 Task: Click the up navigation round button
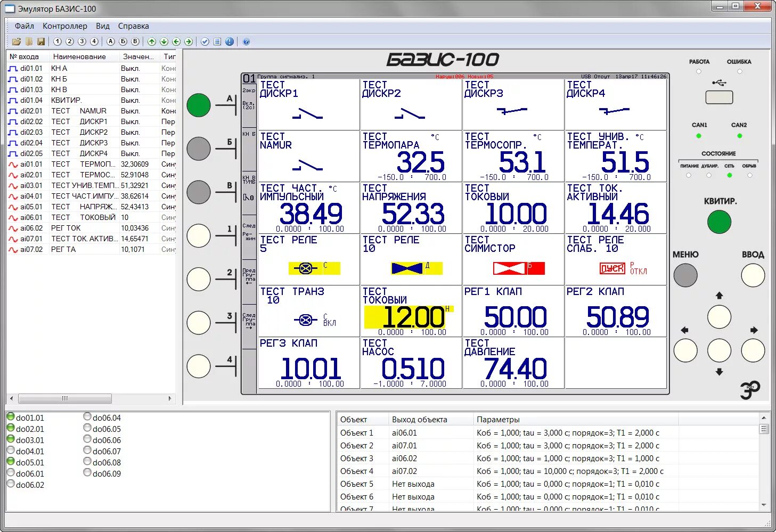(x=719, y=317)
